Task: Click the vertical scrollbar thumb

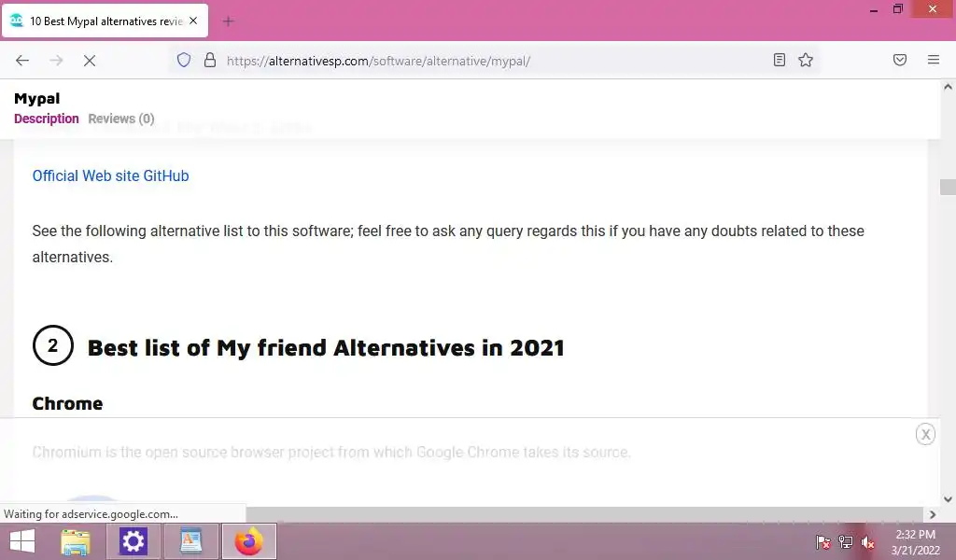Action: pos(948,187)
